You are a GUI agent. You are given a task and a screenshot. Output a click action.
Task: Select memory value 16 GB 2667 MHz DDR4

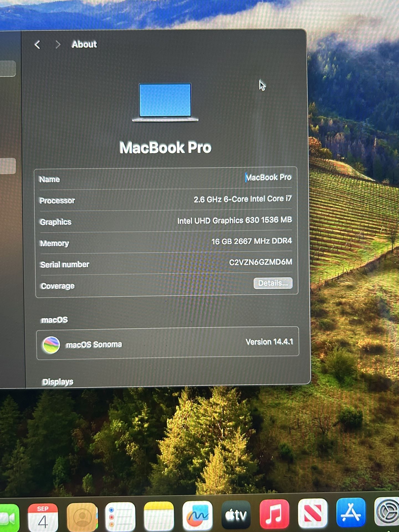pyautogui.click(x=252, y=241)
